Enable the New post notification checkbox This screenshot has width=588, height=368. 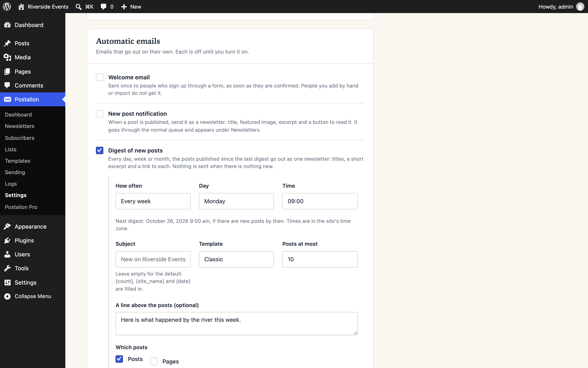(x=100, y=114)
